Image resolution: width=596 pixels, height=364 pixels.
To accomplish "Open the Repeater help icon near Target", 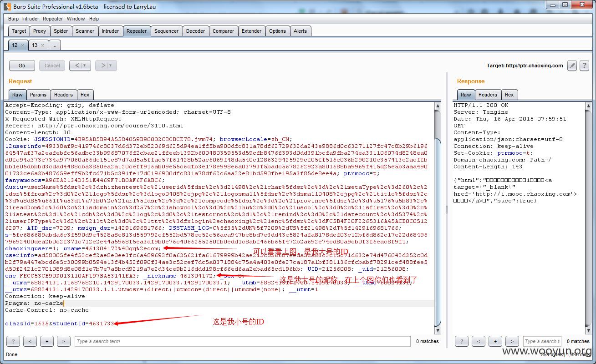I will [x=584, y=66].
